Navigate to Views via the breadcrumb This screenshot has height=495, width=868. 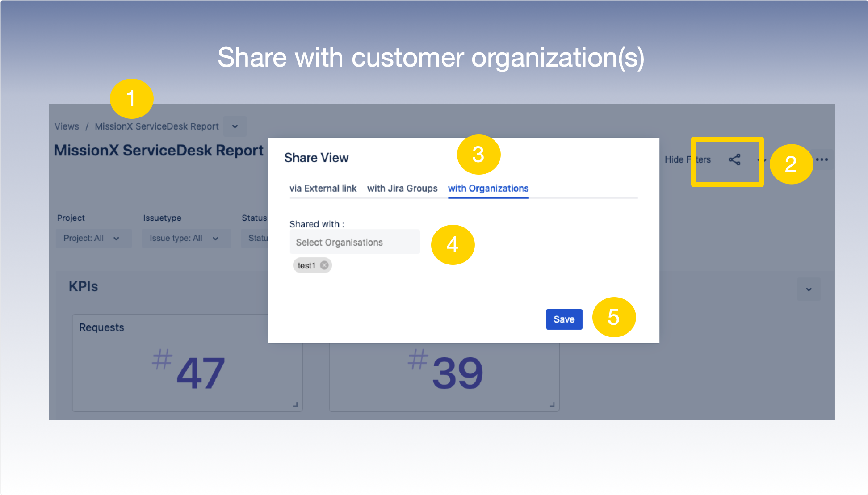[x=66, y=126]
